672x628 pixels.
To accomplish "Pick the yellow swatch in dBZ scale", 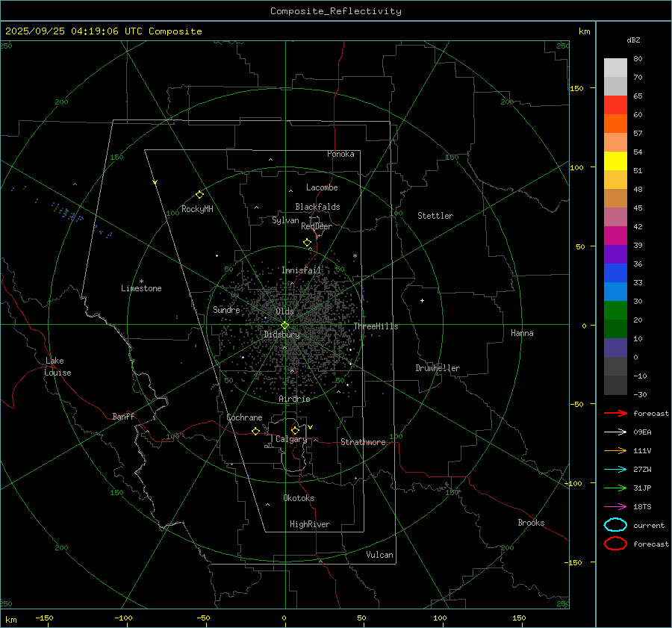I will [x=615, y=161].
